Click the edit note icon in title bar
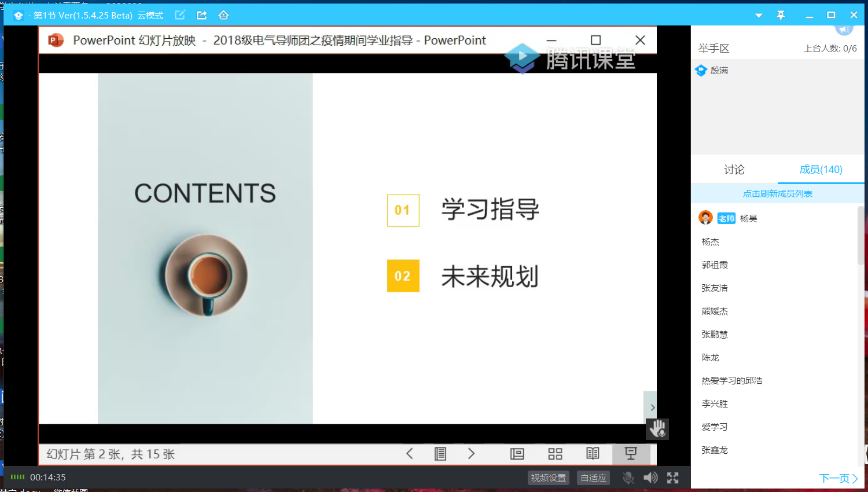 click(180, 15)
